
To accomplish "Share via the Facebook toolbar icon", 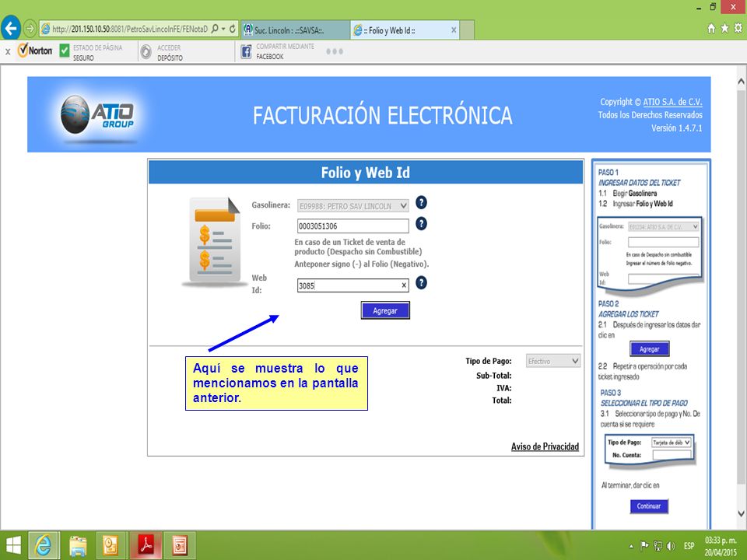I will (246, 51).
